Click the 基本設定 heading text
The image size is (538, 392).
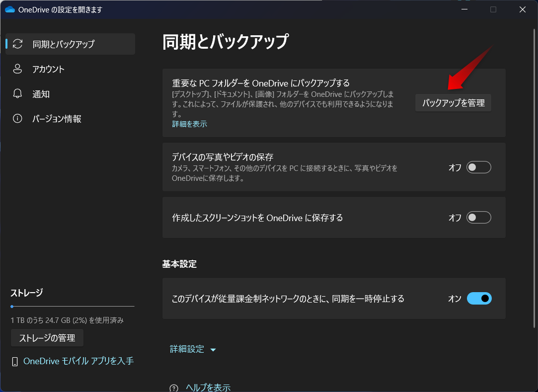(x=179, y=264)
